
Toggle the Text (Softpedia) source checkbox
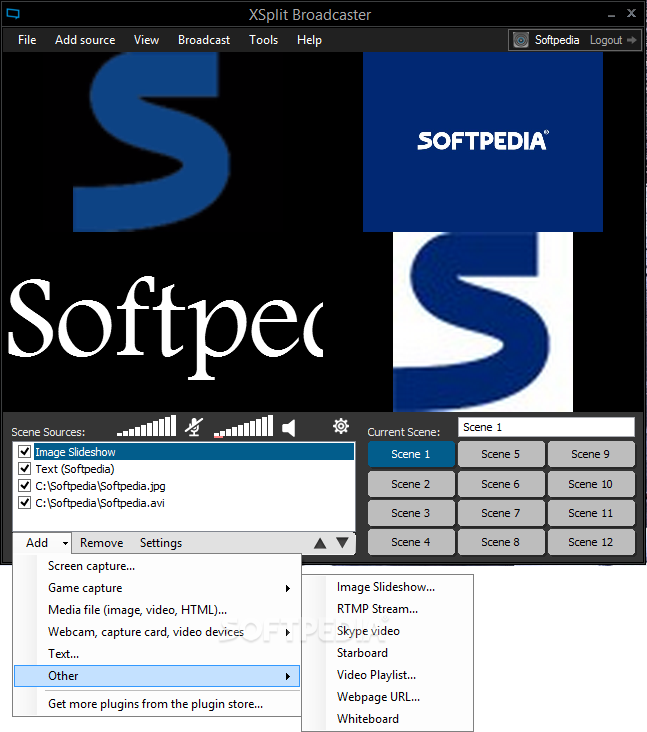tap(24, 469)
